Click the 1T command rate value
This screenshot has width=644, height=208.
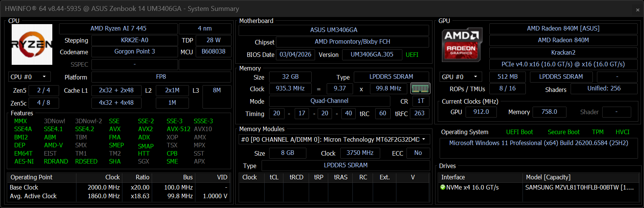pos(421,101)
